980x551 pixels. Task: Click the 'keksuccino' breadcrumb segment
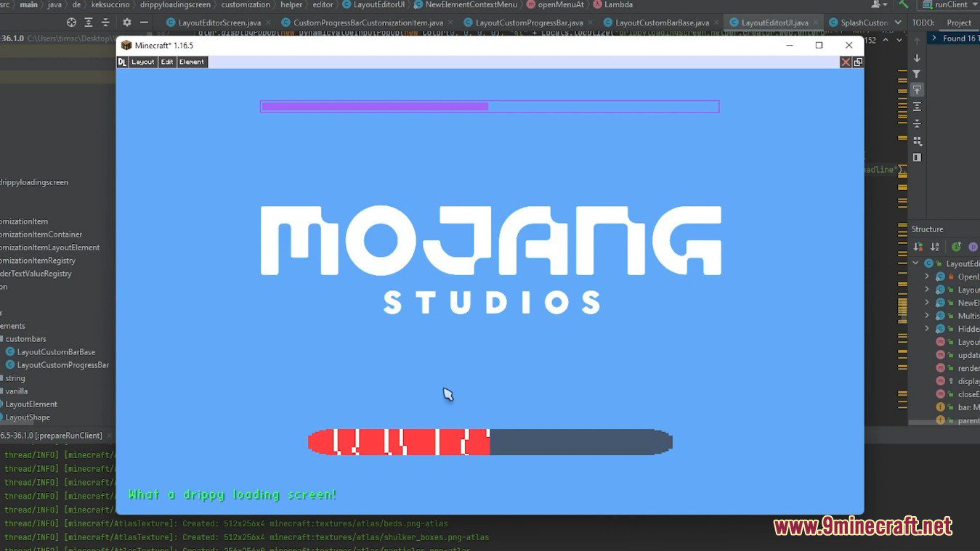[x=110, y=4]
